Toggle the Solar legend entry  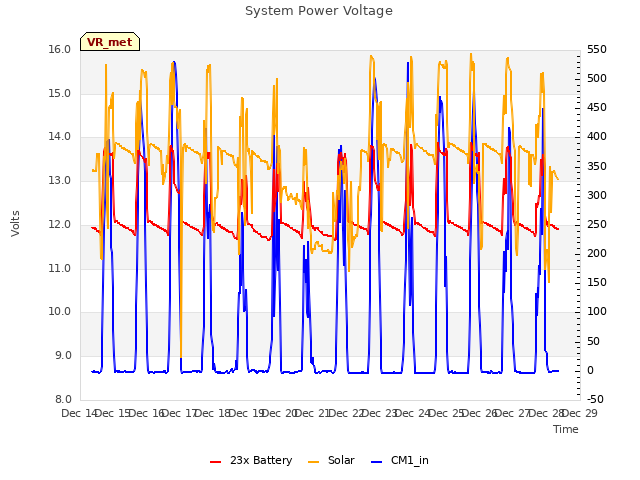pos(331,460)
